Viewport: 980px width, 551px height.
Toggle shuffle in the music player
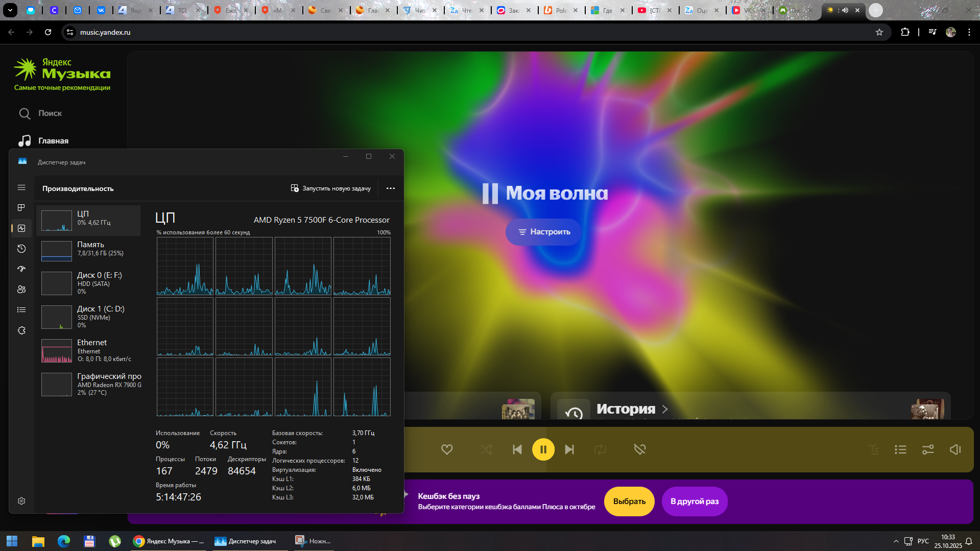pos(486,449)
